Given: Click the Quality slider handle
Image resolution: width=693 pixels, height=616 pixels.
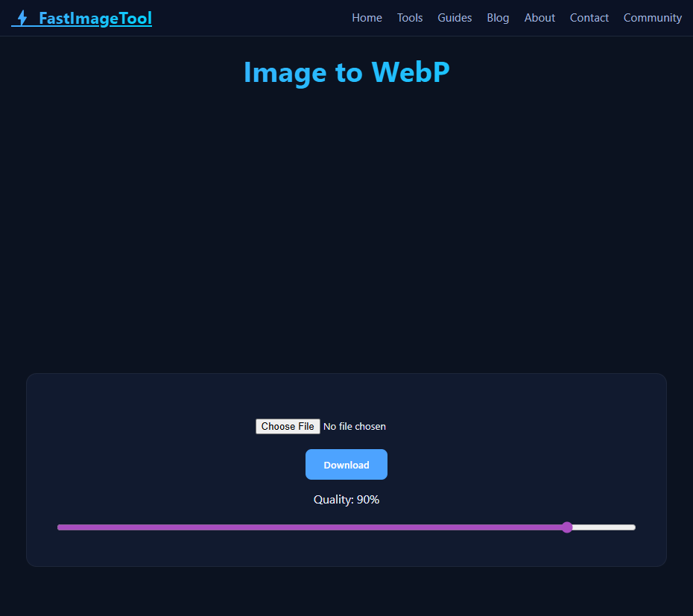Looking at the screenshot, I should pyautogui.click(x=567, y=527).
